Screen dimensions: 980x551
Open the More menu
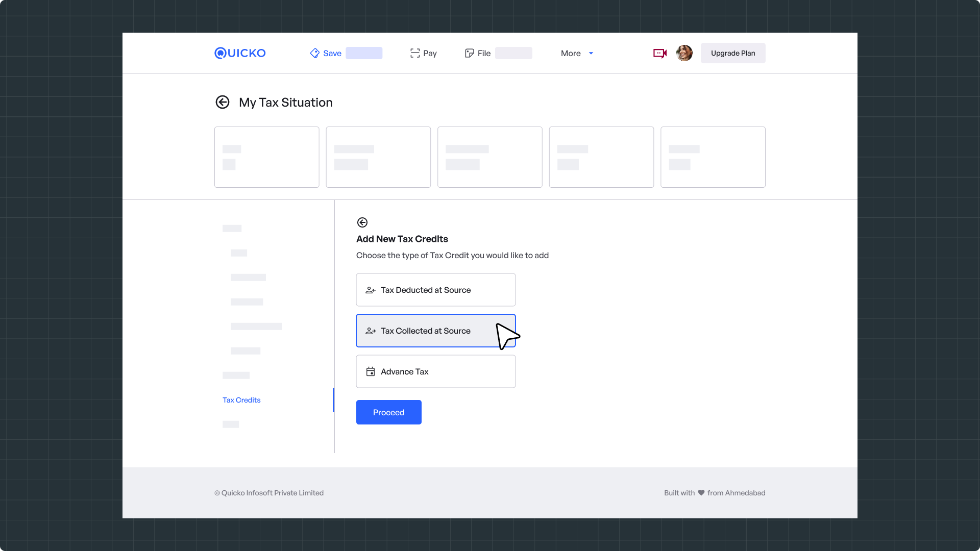(x=571, y=53)
